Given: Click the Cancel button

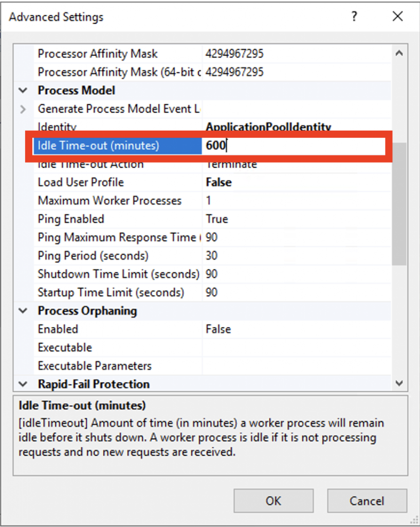Looking at the screenshot, I should click(x=367, y=501).
